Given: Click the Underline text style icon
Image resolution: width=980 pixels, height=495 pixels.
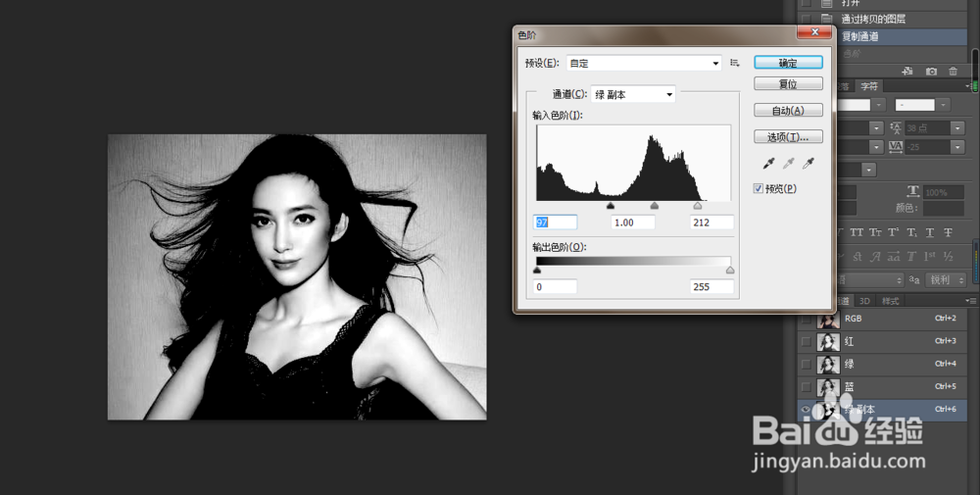Looking at the screenshot, I should (x=930, y=232).
